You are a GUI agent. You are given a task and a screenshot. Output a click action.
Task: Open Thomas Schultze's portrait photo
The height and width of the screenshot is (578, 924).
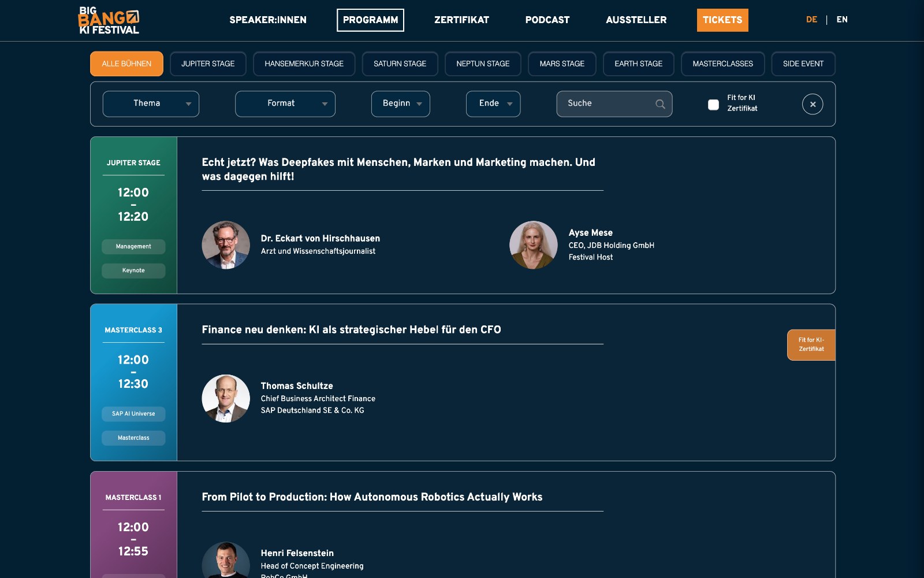[x=226, y=398]
